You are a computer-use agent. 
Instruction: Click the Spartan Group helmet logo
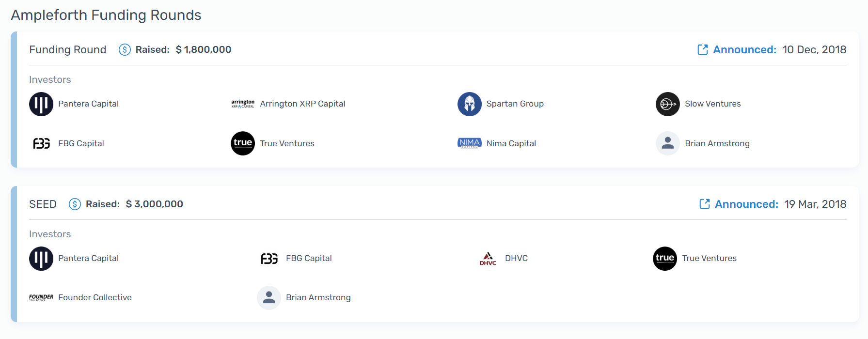coord(469,104)
